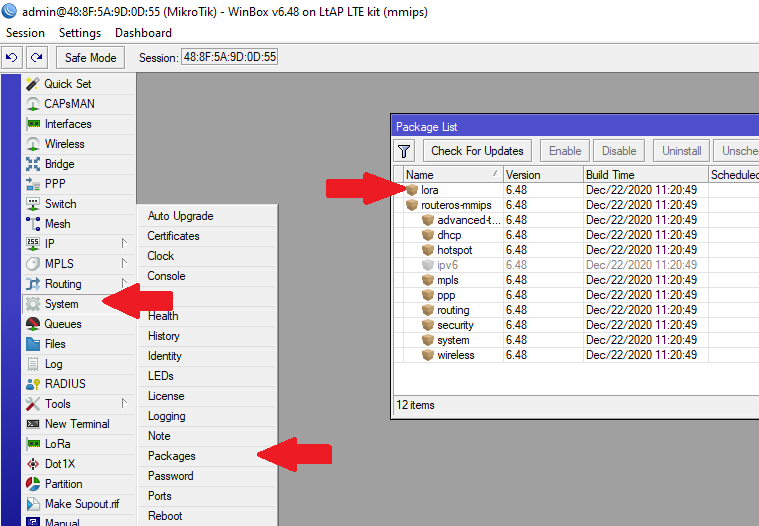Click the Tools icon in sidebar
Viewport: 759px width, 526px height.
(x=32, y=404)
